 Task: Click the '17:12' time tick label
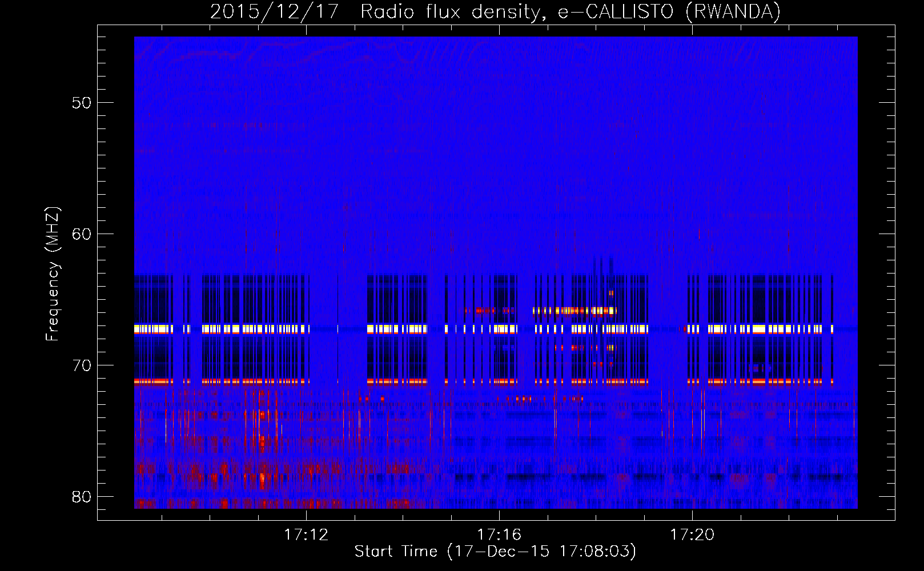[x=307, y=534]
